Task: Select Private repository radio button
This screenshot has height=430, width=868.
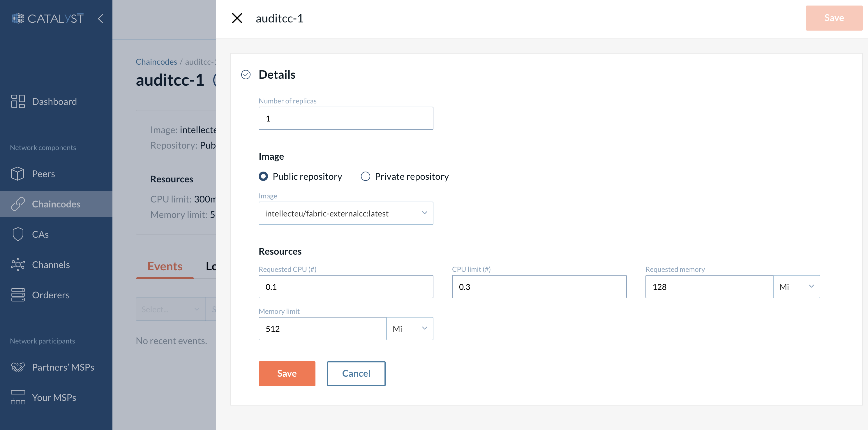Action: [x=365, y=175]
